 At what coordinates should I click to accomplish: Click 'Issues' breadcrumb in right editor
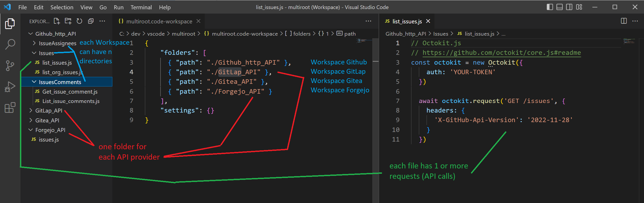coord(441,34)
